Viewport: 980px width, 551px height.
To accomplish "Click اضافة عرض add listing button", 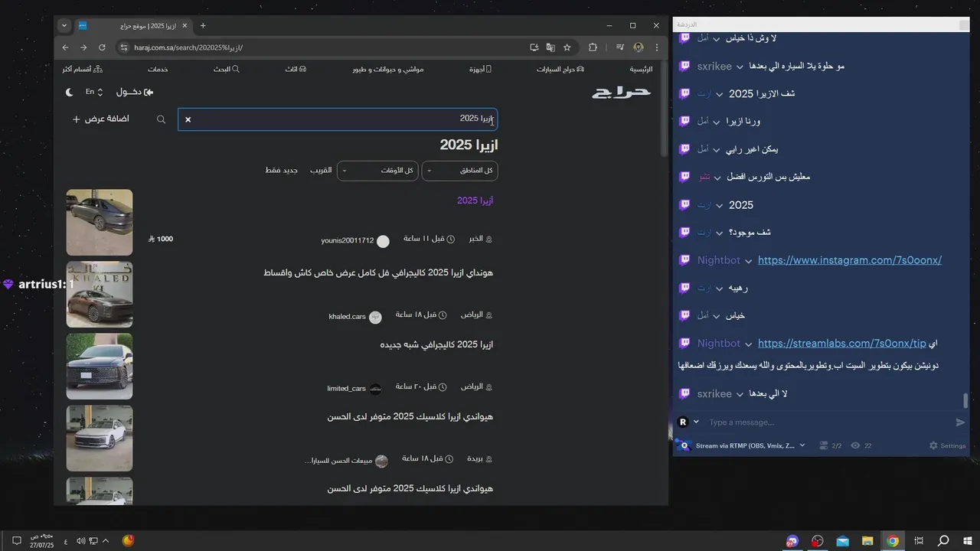I will (101, 119).
